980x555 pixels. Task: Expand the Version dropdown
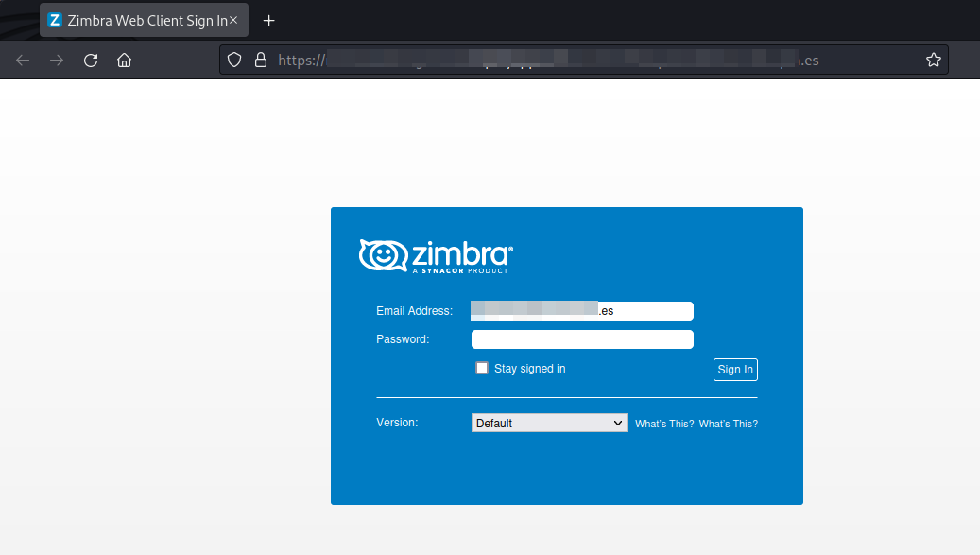548,424
